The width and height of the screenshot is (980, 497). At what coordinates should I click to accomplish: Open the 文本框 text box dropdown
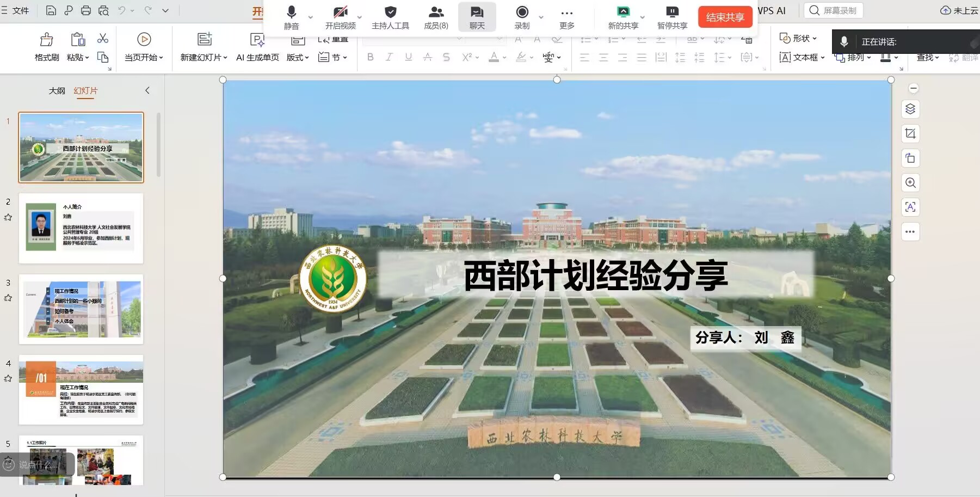(802, 57)
